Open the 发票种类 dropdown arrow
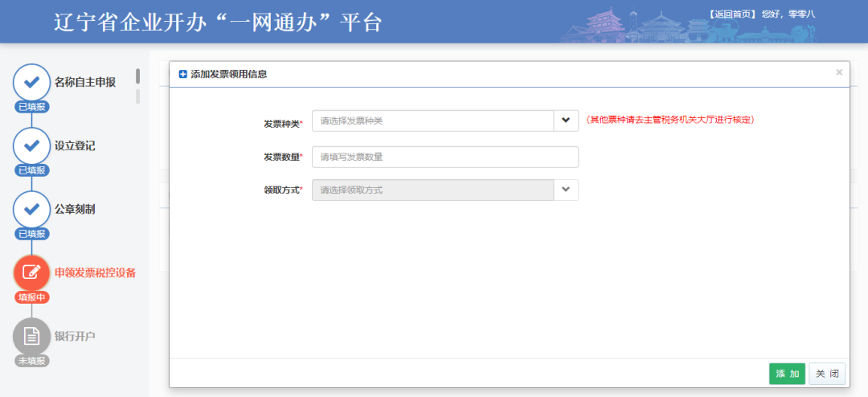The height and width of the screenshot is (397, 868). coord(566,121)
